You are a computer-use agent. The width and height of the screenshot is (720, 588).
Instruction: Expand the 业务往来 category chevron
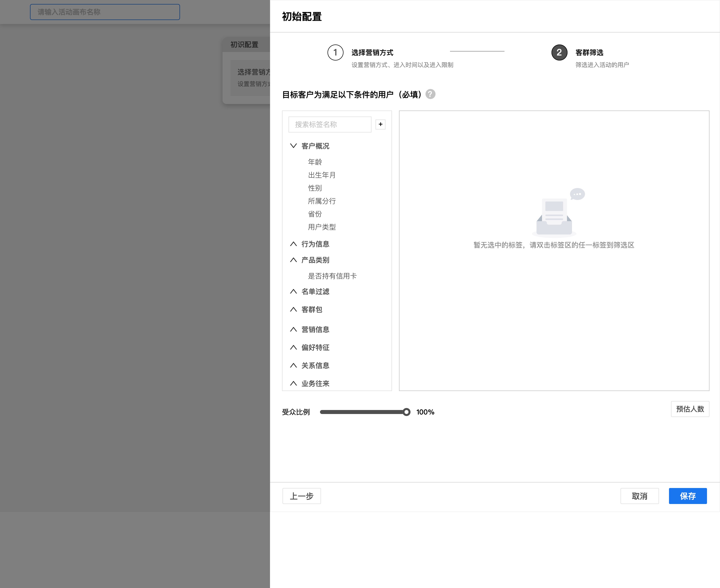[293, 383]
